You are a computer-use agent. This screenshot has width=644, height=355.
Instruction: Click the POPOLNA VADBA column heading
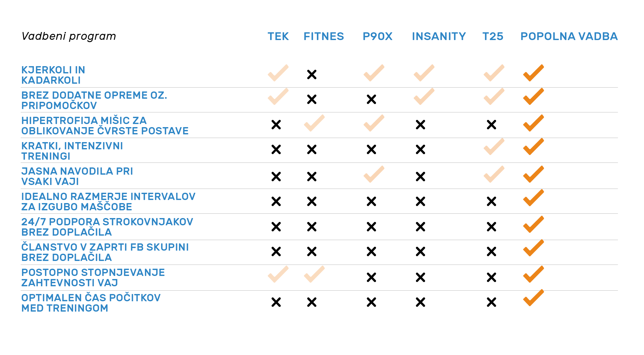pos(569,36)
